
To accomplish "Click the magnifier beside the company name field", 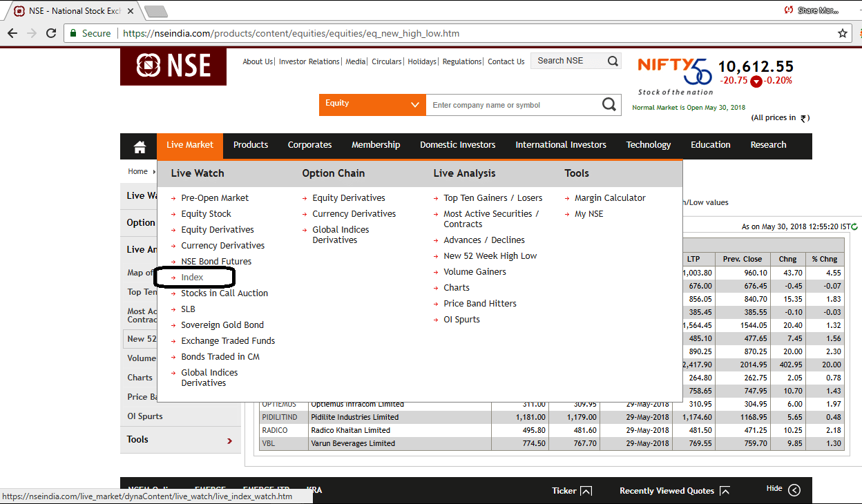I will coord(609,104).
